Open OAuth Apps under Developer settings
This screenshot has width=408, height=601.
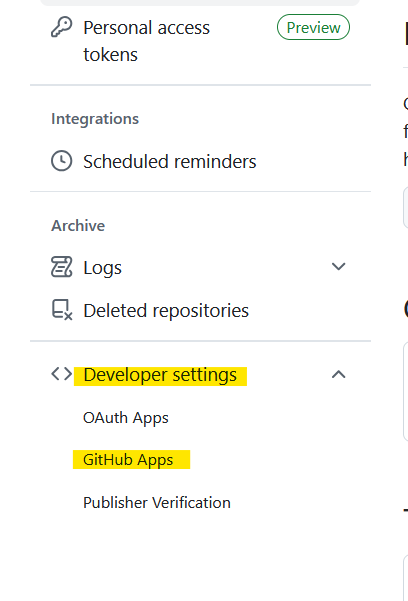pos(126,418)
